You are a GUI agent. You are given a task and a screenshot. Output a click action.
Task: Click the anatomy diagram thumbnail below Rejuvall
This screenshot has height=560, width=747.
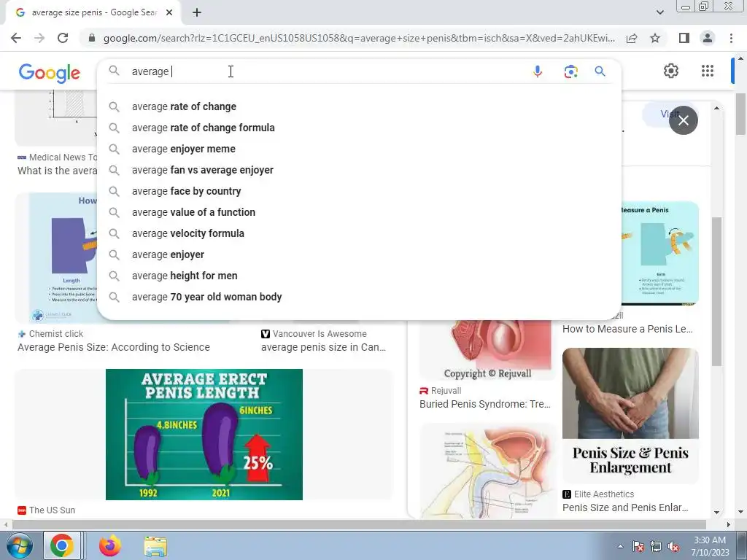click(487, 470)
